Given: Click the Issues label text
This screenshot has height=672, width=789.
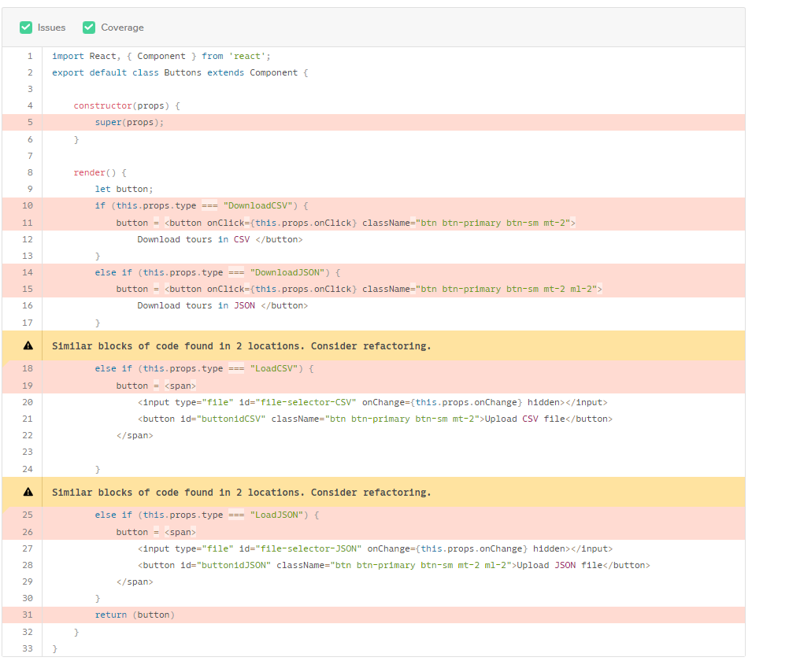Looking at the screenshot, I should pyautogui.click(x=52, y=28).
